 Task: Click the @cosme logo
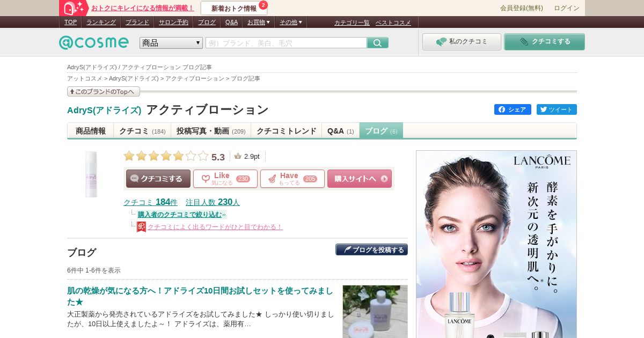click(94, 42)
